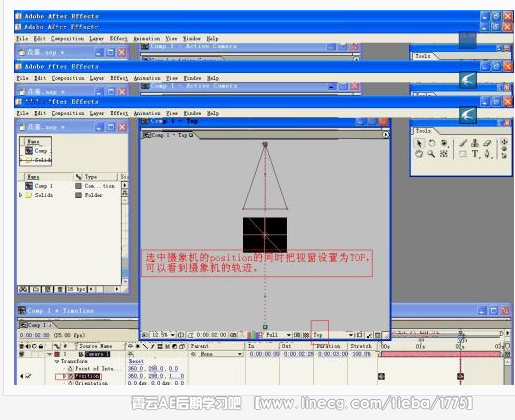
Task: Open the Comp viewer panel menu arrow
Action: pyautogui.click(x=386, y=135)
